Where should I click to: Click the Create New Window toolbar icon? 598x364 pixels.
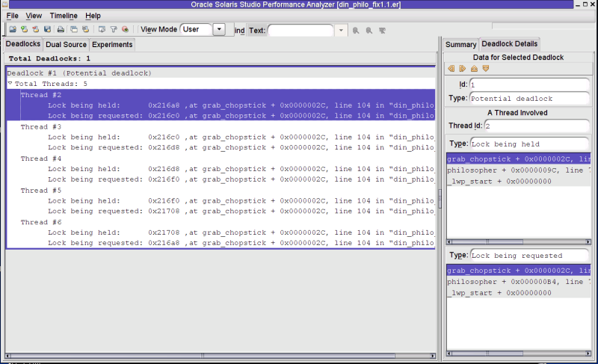pos(74,29)
